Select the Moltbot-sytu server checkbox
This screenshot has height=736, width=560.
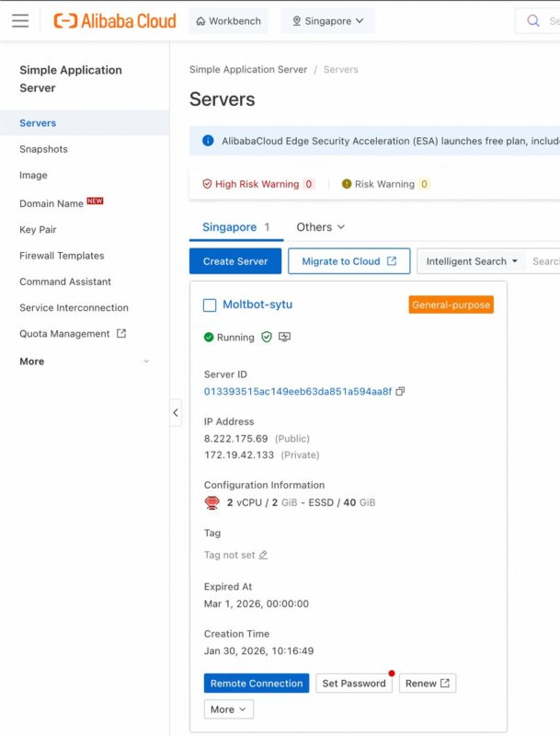pyautogui.click(x=210, y=305)
